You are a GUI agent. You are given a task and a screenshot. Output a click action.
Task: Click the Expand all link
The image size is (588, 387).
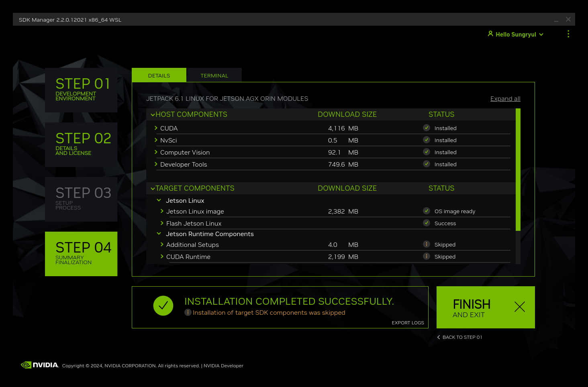coord(505,99)
